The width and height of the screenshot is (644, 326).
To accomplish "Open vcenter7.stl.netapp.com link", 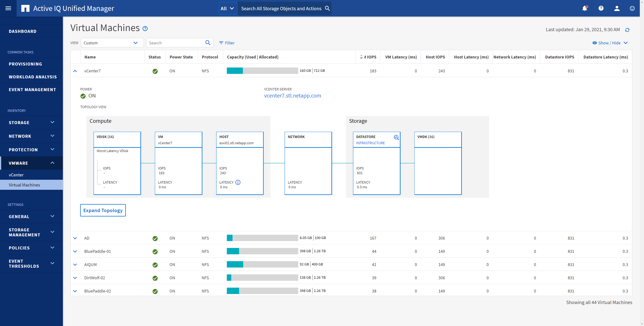I will [x=292, y=96].
